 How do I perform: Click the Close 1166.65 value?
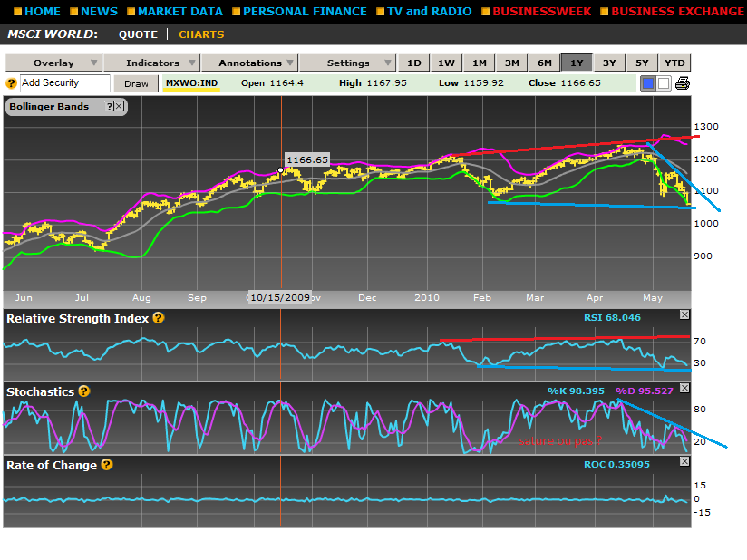(x=565, y=82)
